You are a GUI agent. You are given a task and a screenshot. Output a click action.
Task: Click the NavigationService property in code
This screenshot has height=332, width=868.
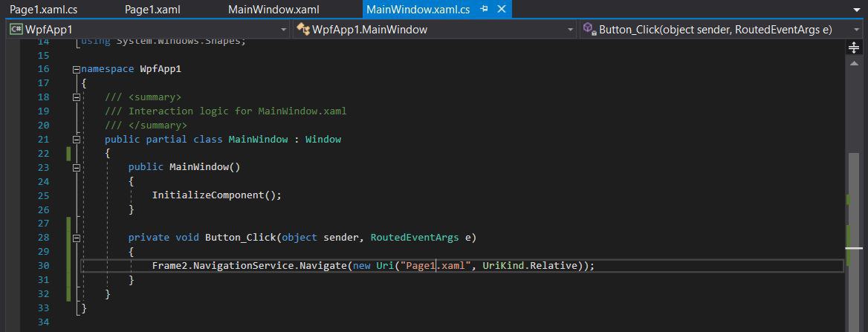click(245, 266)
